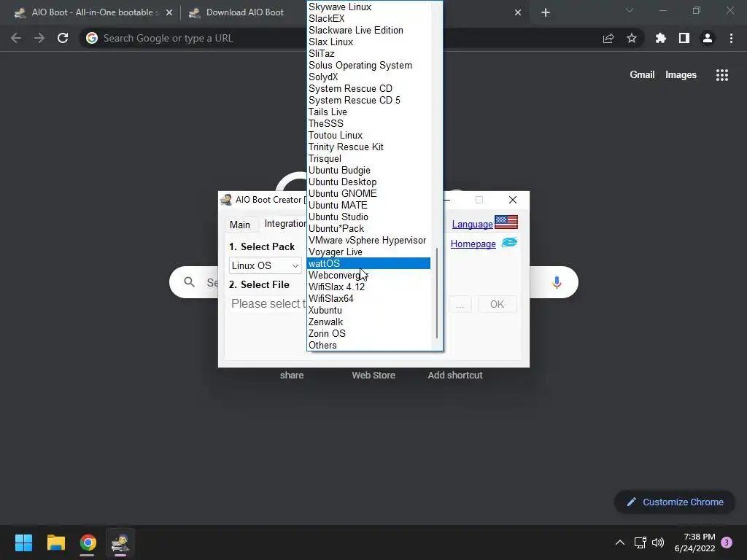Image resolution: width=747 pixels, height=560 pixels.
Task: Open the Homepage link
Action: click(473, 244)
